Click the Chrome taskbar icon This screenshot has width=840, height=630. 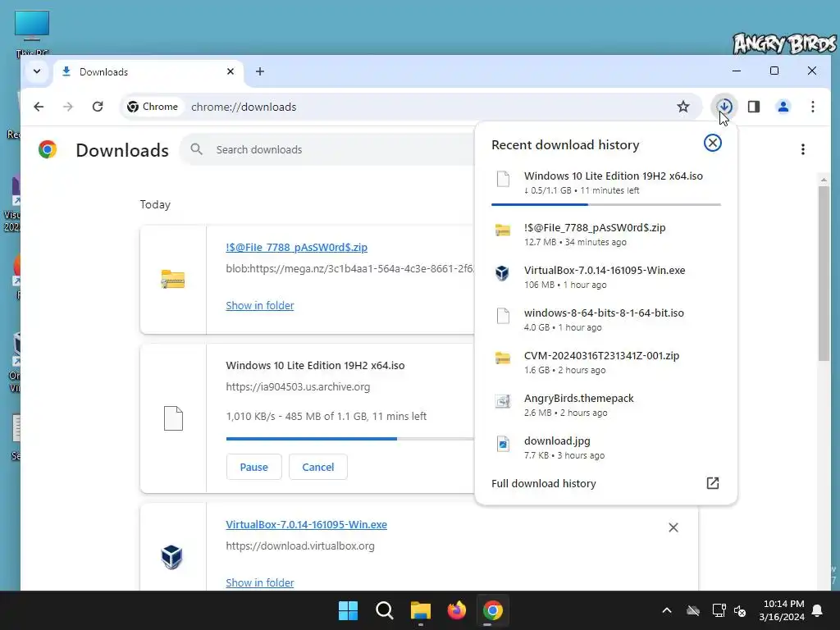492,610
